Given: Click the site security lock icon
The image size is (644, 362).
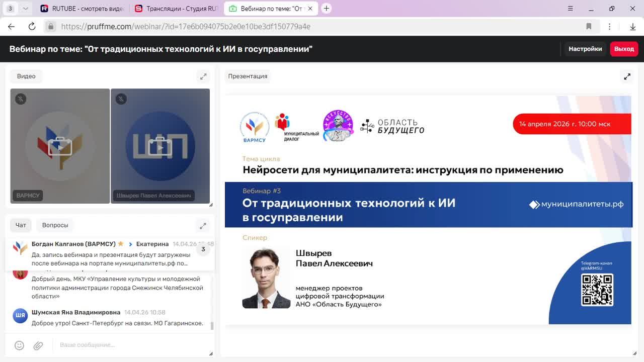Looking at the screenshot, I should [x=50, y=27].
